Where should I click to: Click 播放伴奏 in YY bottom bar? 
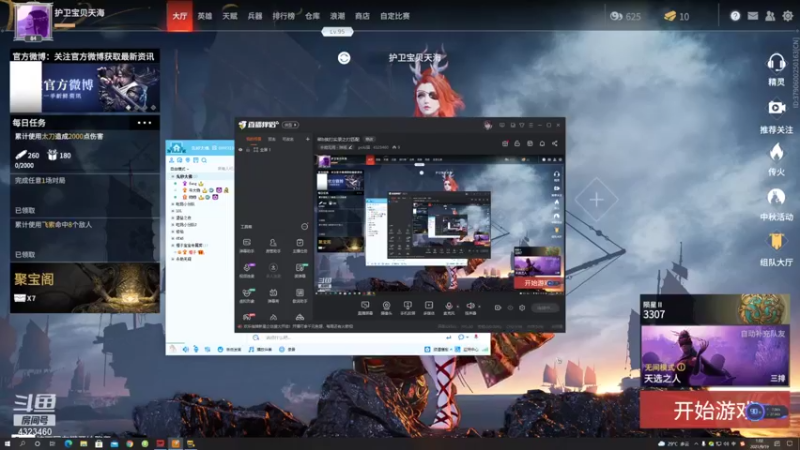click(260, 349)
